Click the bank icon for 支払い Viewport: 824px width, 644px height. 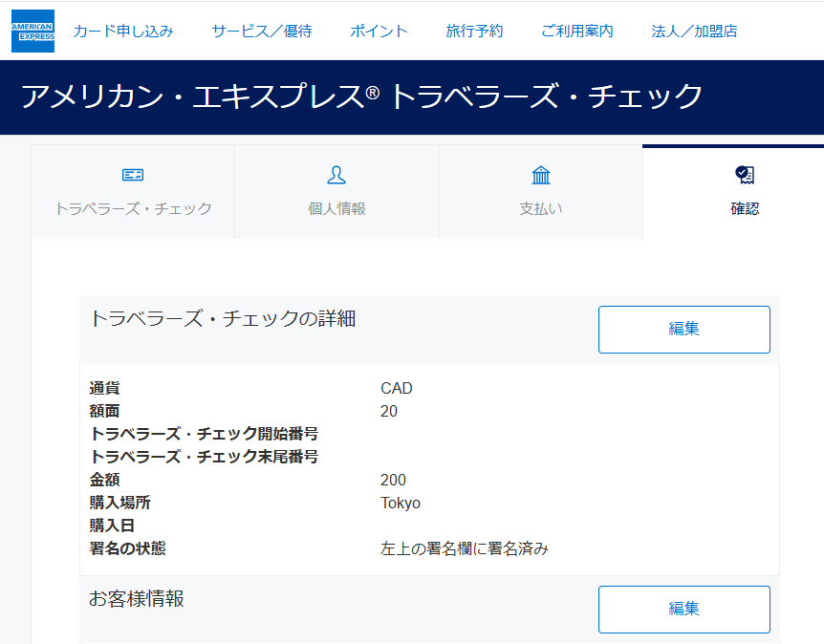click(541, 175)
